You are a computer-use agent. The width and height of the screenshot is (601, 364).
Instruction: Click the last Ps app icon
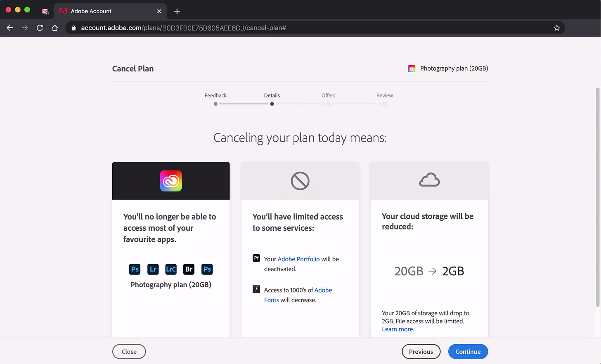pos(207,269)
